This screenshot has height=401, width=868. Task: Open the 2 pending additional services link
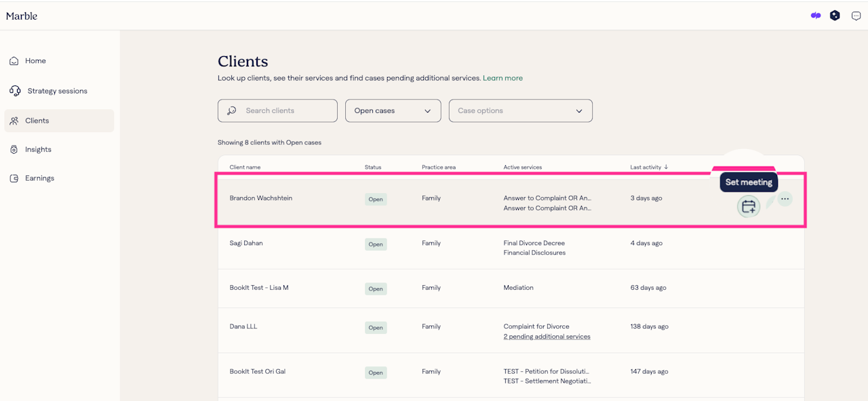click(x=547, y=337)
